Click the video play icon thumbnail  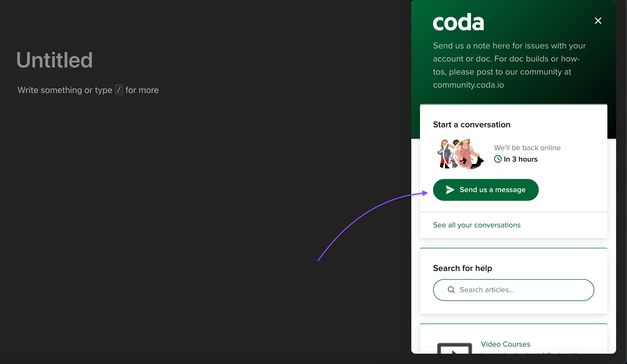454,349
